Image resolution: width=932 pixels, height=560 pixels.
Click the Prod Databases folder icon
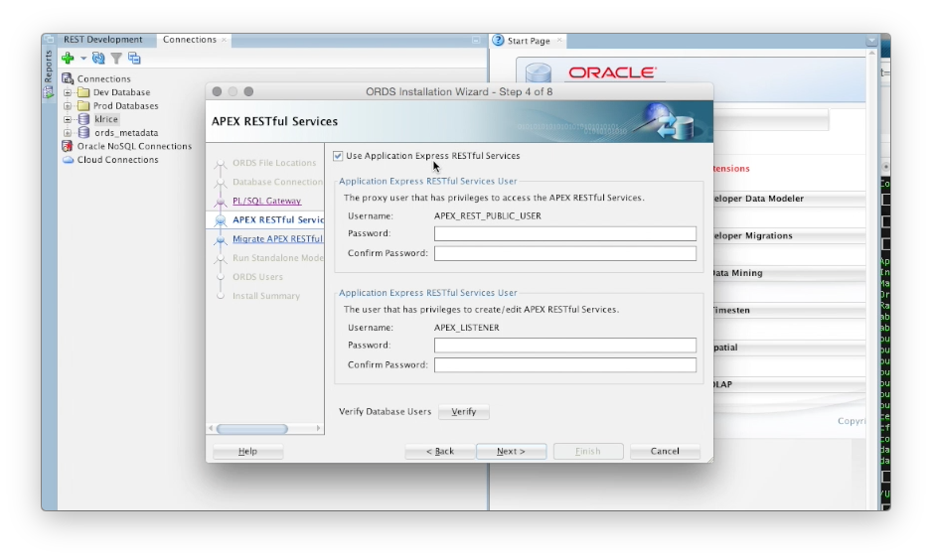point(83,105)
